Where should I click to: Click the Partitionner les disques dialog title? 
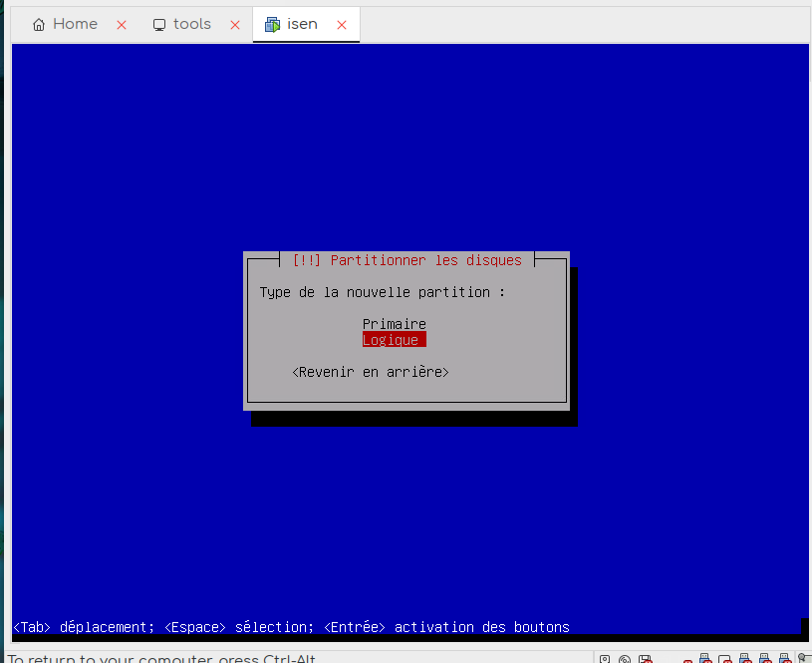[x=406, y=260]
